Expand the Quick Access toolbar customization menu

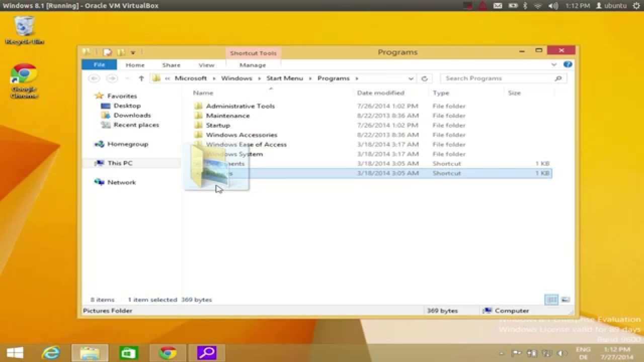pyautogui.click(x=133, y=52)
